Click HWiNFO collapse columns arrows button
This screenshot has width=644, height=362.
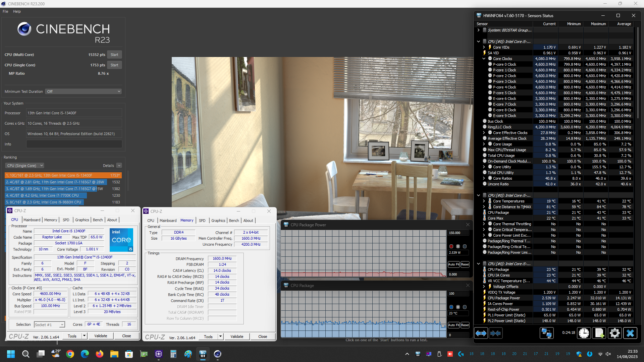pyautogui.click(x=495, y=333)
